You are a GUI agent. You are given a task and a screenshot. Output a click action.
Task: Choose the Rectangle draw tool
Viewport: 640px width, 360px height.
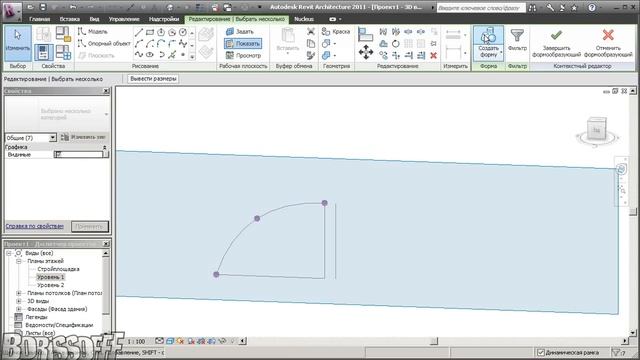tap(150, 32)
